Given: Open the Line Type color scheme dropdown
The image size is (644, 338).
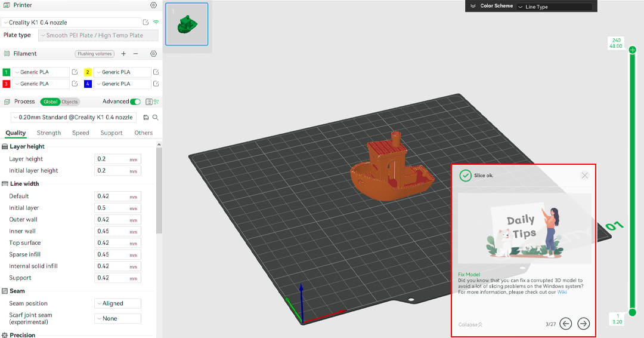Looking at the screenshot, I should tap(555, 7).
